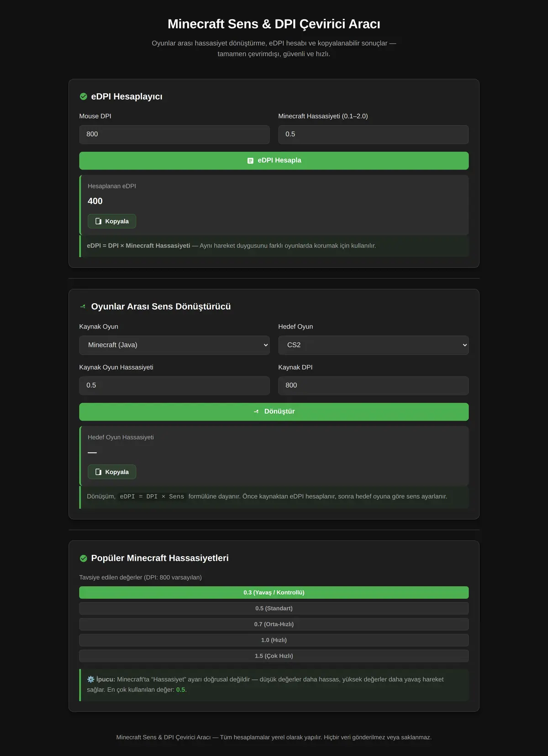Click the Dönüştür button
The width and height of the screenshot is (548, 756).
pos(274,411)
